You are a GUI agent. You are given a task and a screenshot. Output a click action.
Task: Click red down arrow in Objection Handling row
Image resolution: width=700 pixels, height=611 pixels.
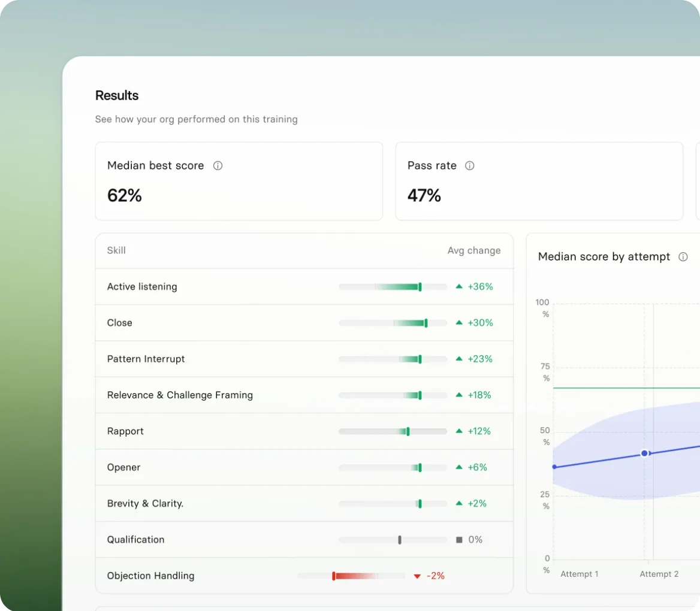[417, 576]
